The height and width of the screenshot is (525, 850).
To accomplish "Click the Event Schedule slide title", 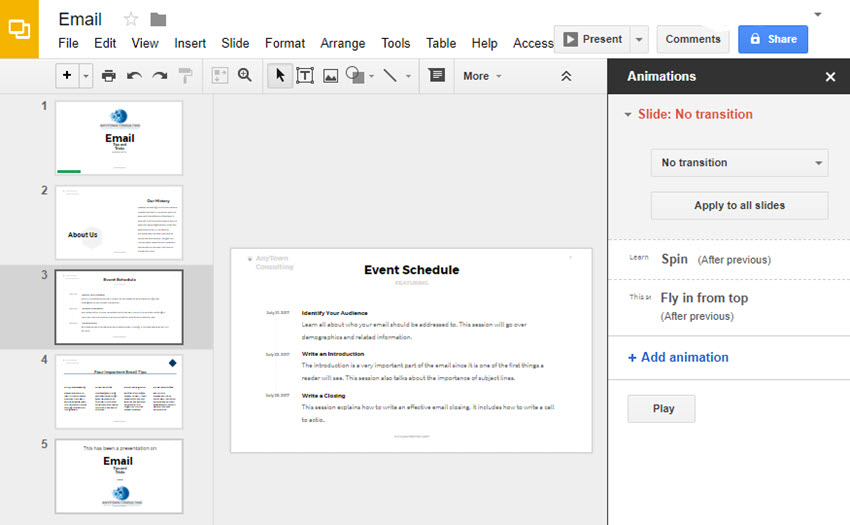I will click(411, 270).
